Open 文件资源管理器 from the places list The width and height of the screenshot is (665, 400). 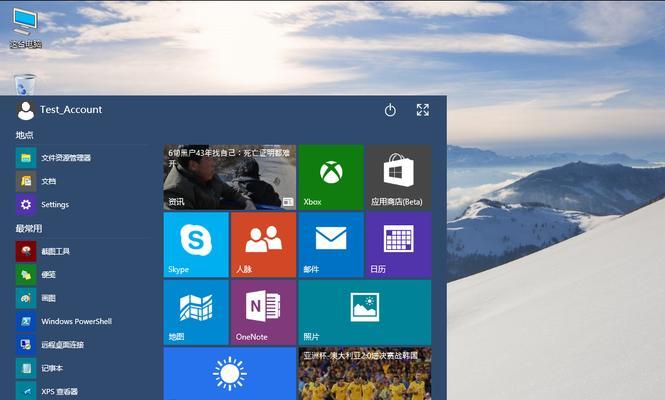[x=81, y=158]
